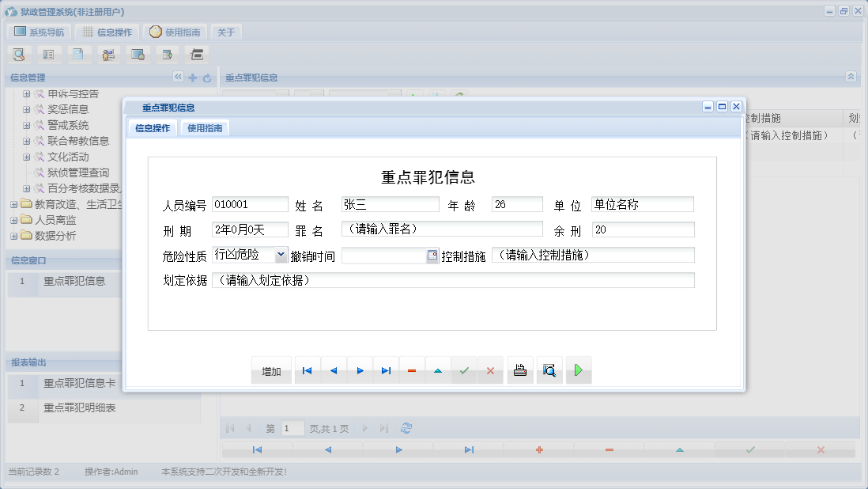Open the 系统导航 menu

(39, 32)
